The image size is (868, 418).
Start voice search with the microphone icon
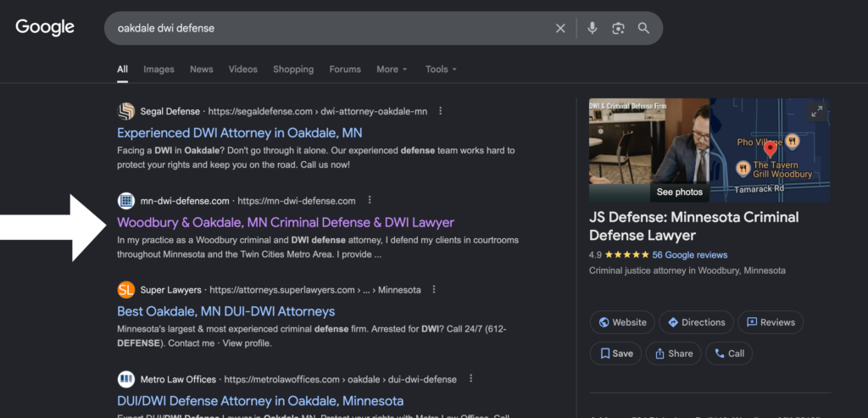[593, 28]
